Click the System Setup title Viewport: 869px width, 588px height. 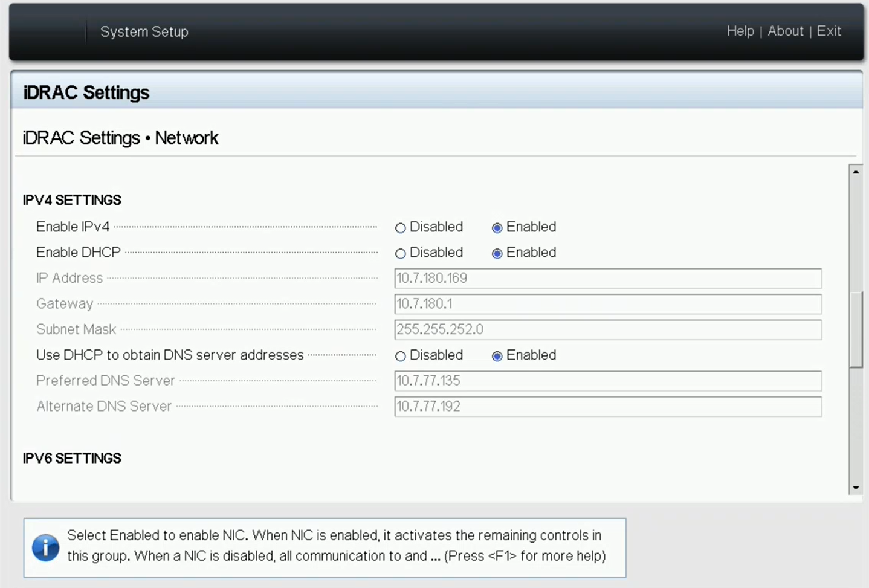point(144,32)
